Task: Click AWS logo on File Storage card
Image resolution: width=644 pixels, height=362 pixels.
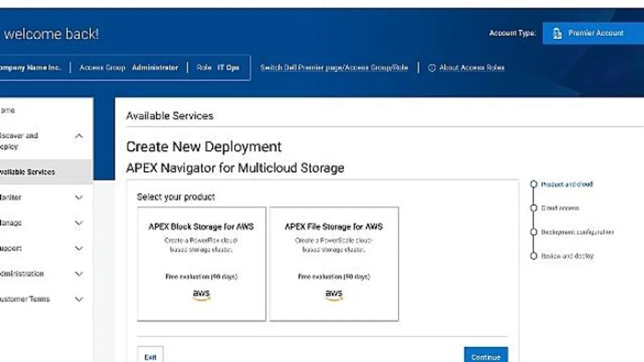Action: 334,295
